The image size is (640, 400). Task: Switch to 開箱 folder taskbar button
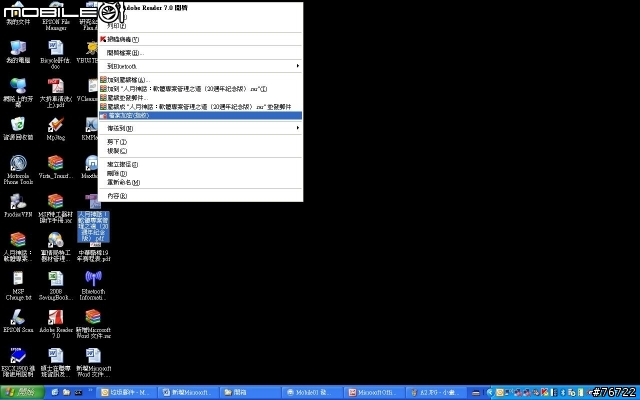click(x=251, y=393)
